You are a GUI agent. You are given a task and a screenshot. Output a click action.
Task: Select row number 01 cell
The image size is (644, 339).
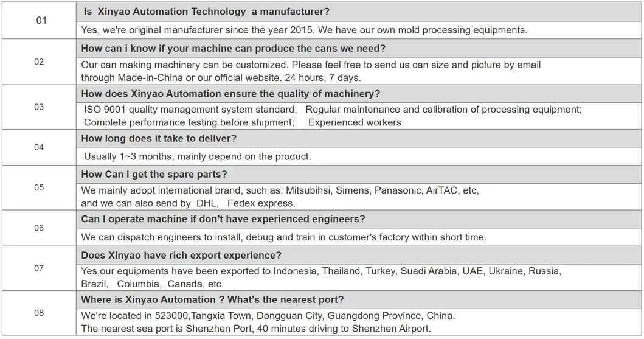40,21
